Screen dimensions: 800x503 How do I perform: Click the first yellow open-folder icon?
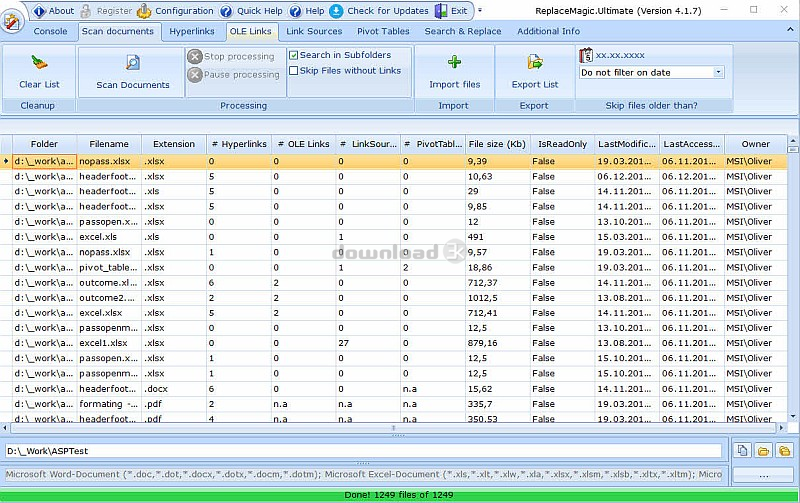coord(762,451)
